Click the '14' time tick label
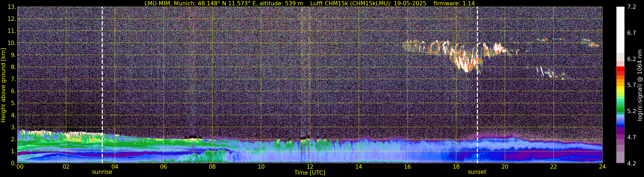Viewport: 644px width, 177px height. point(358,167)
